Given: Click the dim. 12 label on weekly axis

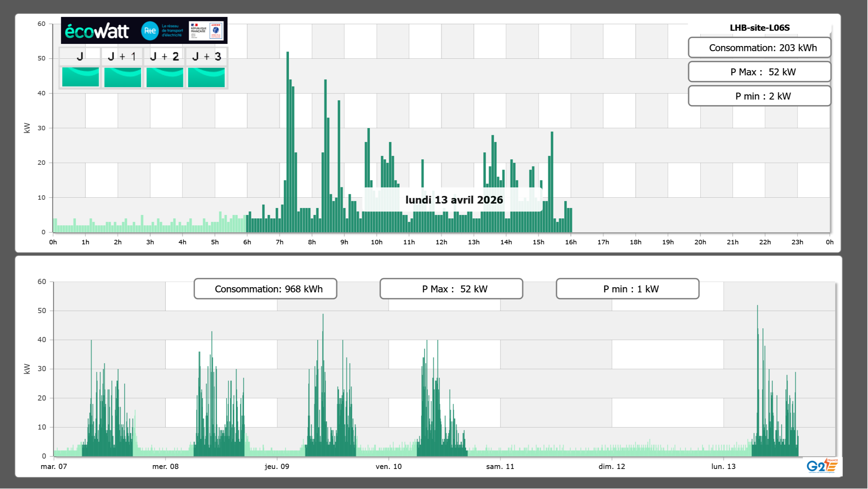Looking at the screenshot, I should click(612, 467).
